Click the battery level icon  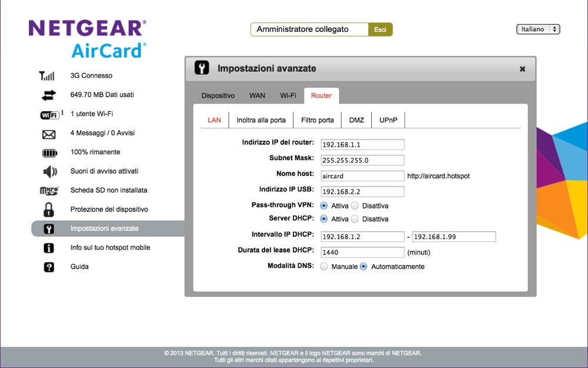(x=49, y=153)
